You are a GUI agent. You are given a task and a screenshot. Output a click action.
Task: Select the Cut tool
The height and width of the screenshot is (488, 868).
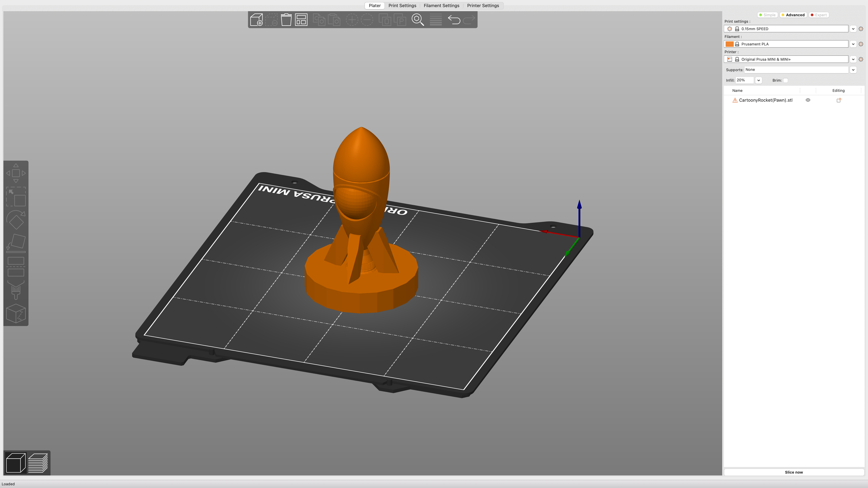click(x=16, y=267)
